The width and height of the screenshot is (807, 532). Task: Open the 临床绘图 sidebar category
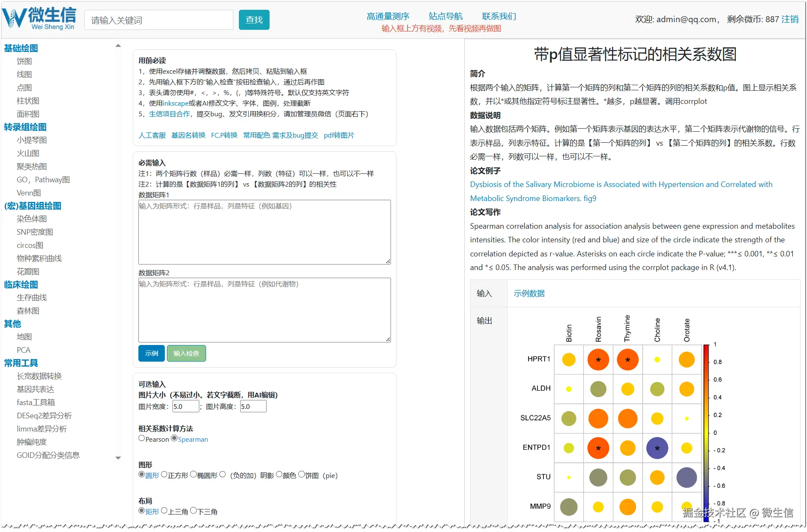pos(21,285)
